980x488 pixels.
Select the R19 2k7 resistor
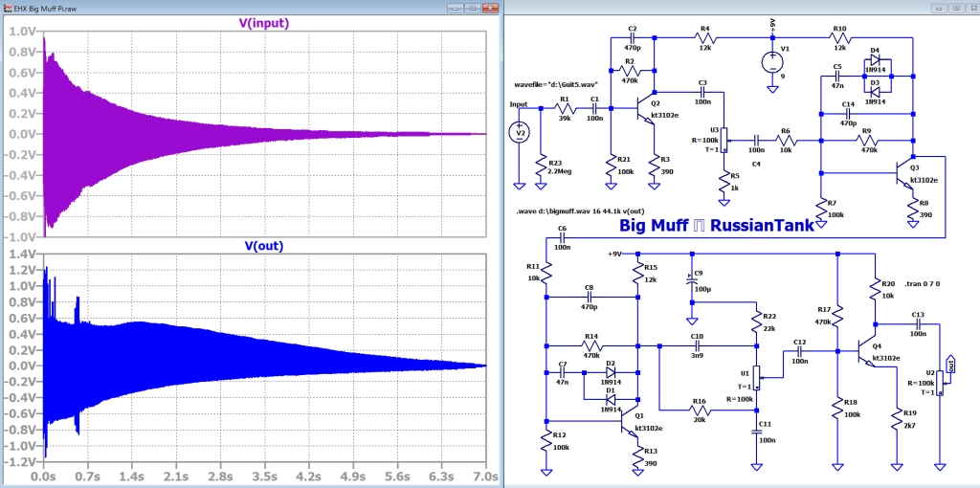(898, 420)
